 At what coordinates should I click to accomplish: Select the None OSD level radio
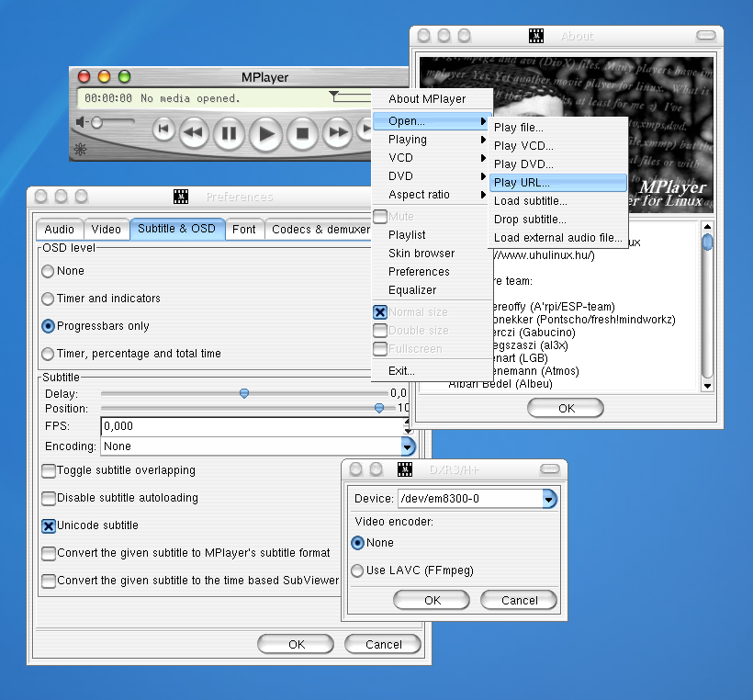[x=48, y=271]
